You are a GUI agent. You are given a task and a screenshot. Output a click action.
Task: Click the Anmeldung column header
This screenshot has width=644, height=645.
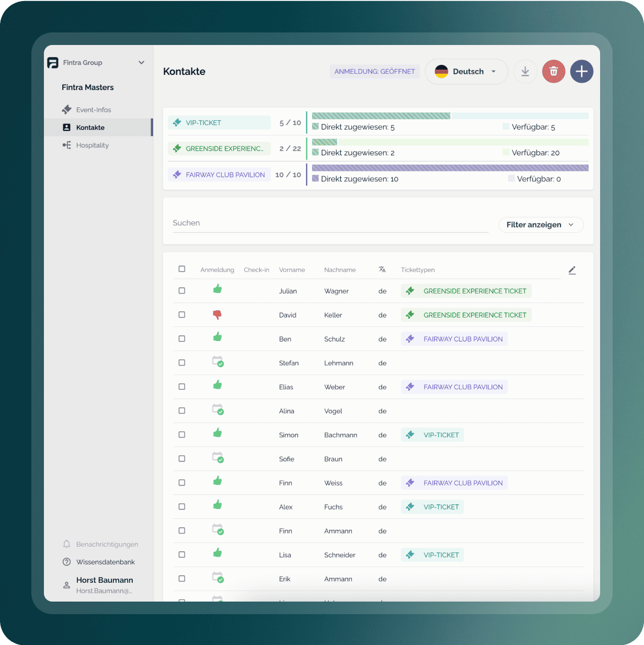217,270
